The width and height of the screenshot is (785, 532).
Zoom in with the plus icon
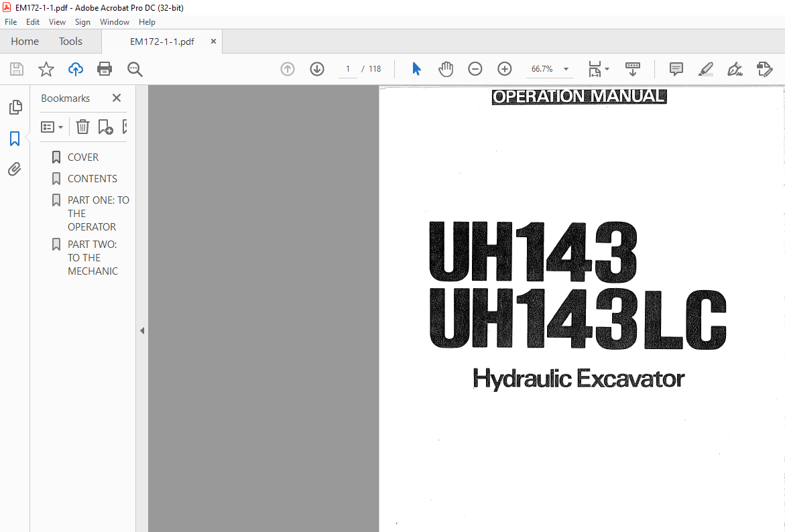pyautogui.click(x=505, y=69)
